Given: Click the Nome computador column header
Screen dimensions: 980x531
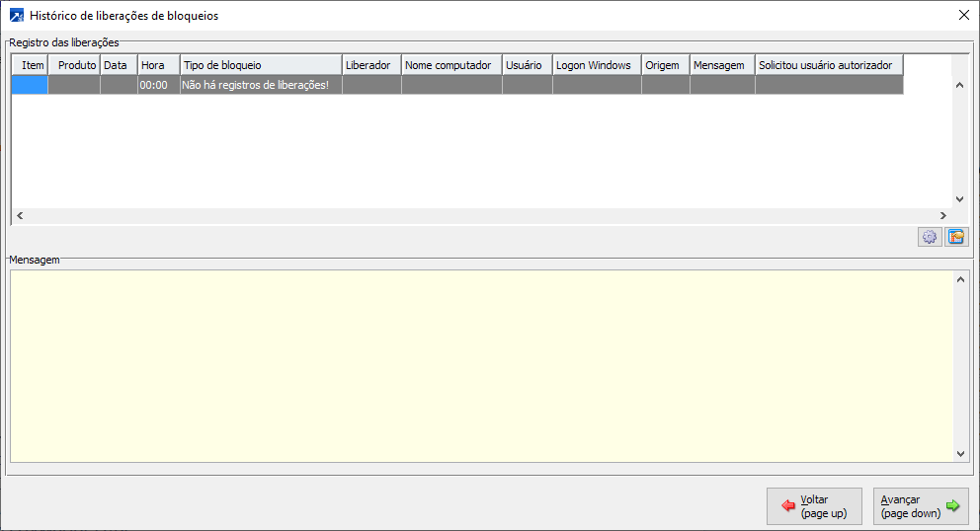Looking at the screenshot, I should 451,65.
